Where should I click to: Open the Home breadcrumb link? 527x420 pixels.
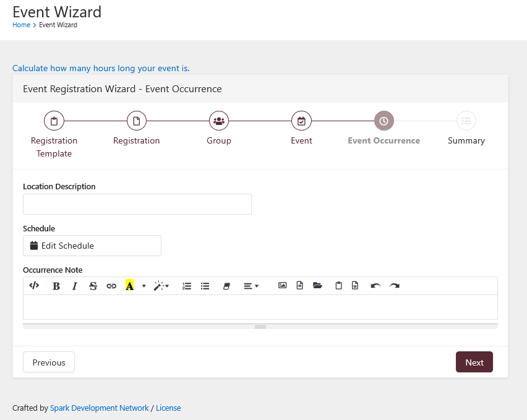pyautogui.click(x=21, y=25)
